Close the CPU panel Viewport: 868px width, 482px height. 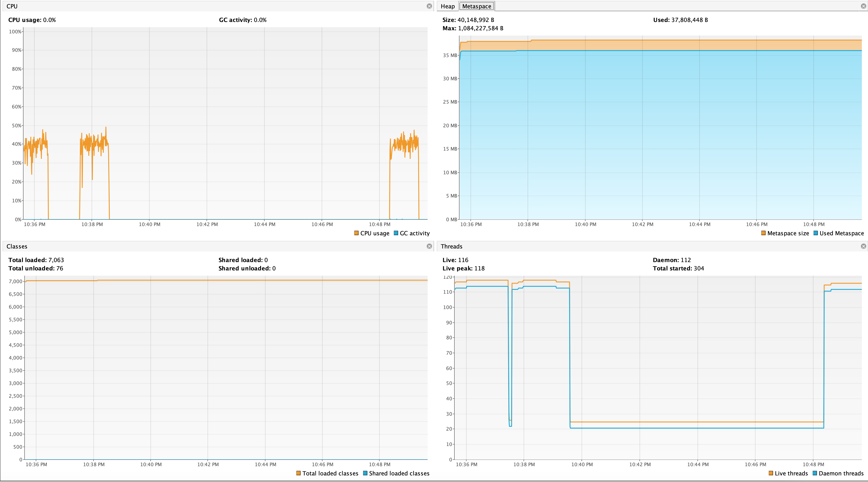point(429,6)
